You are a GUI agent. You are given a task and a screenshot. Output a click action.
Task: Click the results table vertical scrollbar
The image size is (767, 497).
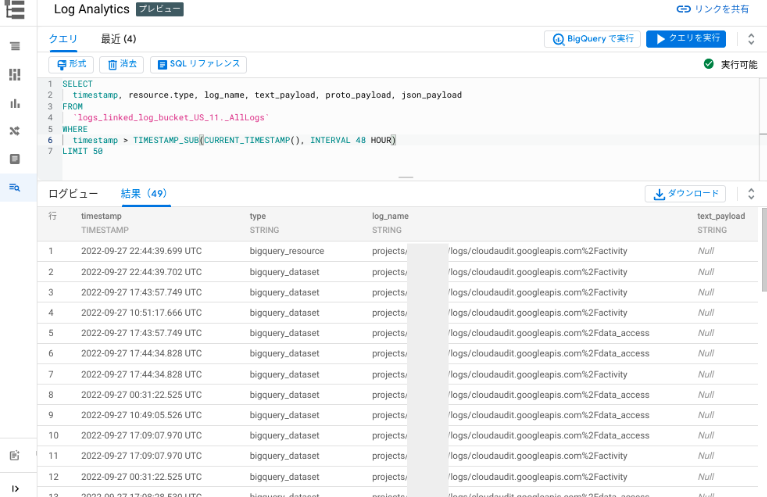coord(764,249)
